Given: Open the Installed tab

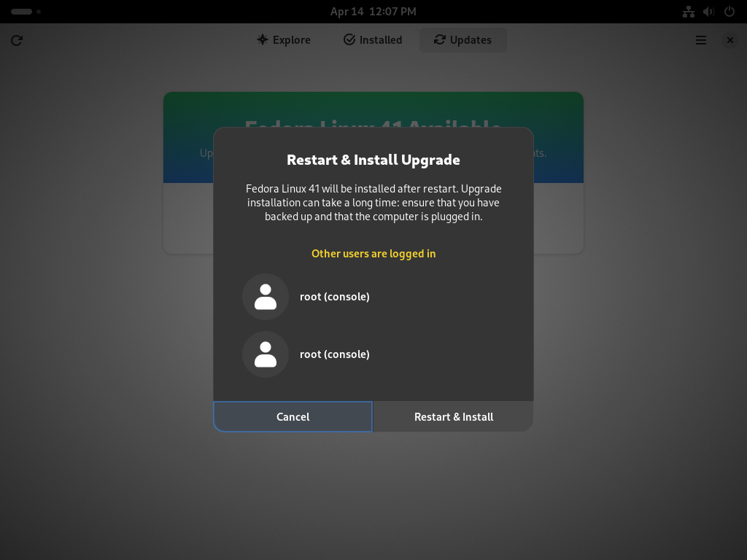Looking at the screenshot, I should 373,40.
